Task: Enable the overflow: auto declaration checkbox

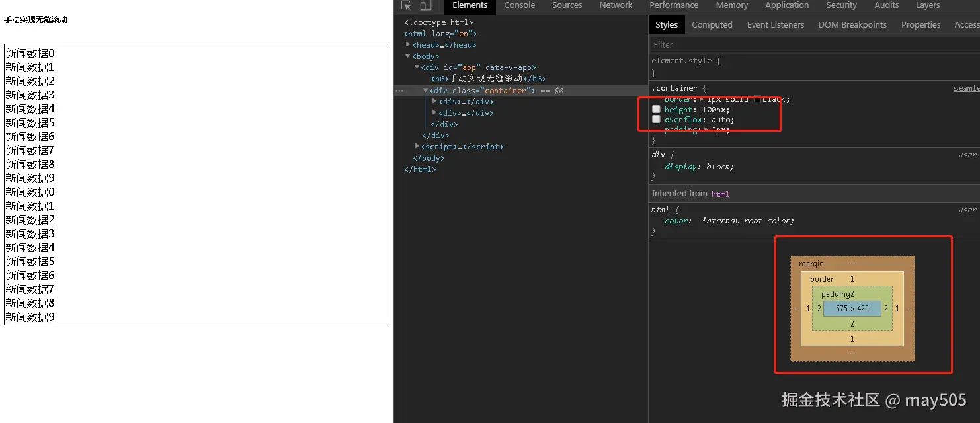Action: (656, 120)
